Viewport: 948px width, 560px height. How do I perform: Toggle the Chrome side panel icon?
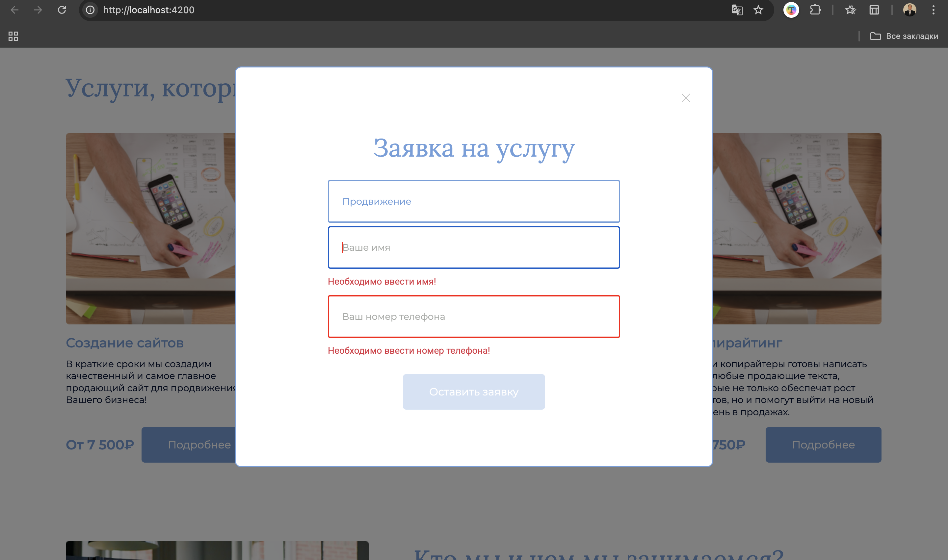point(874,10)
